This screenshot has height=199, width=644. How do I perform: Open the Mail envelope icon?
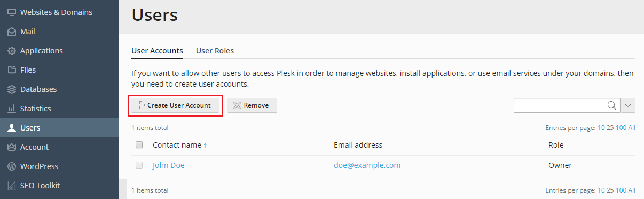pyautogui.click(x=11, y=32)
